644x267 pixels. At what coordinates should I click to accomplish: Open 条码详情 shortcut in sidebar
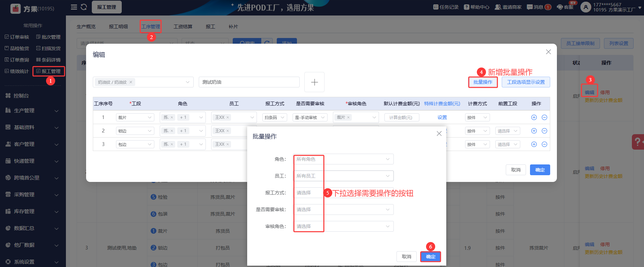(x=48, y=60)
